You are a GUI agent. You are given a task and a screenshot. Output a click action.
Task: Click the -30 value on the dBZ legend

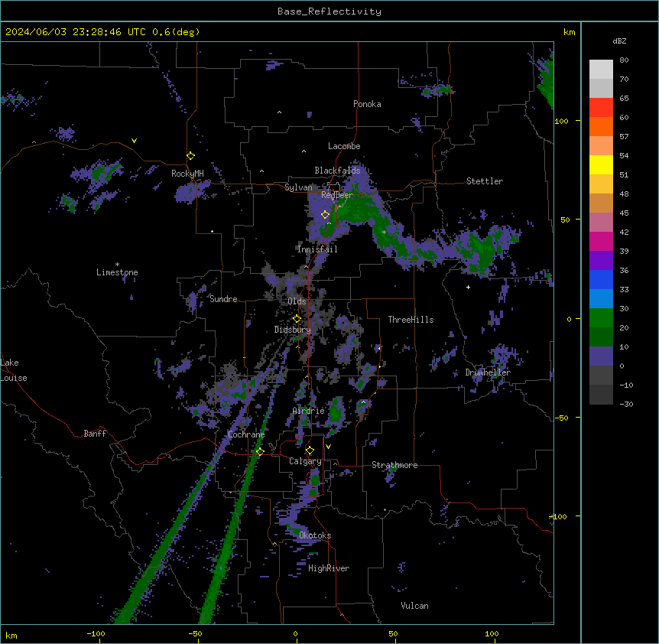tap(626, 404)
